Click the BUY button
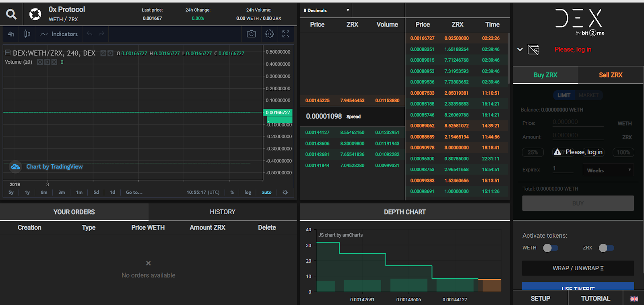This screenshot has width=644, height=305. point(578,203)
